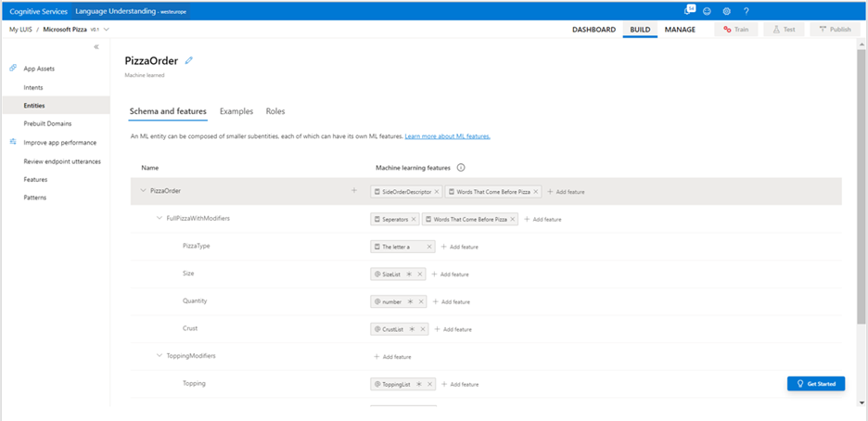The height and width of the screenshot is (421, 868).
Task: Open the app version dropdown chevron
Action: tap(107, 30)
